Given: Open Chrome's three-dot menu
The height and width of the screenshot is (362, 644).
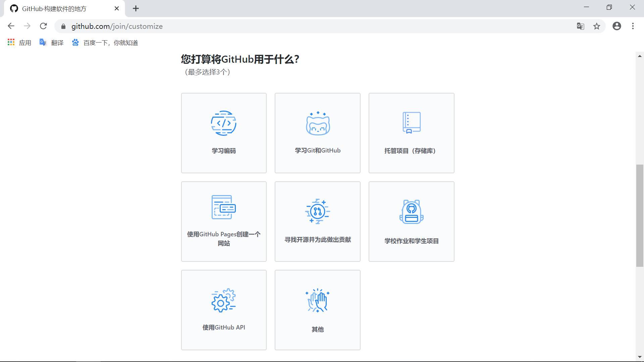Looking at the screenshot, I should coord(633,26).
